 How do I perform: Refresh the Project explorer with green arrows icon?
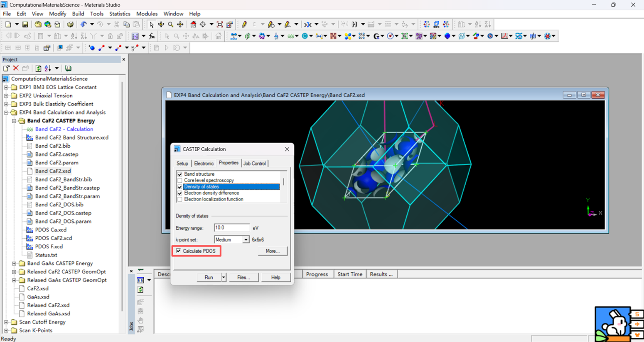click(x=38, y=68)
